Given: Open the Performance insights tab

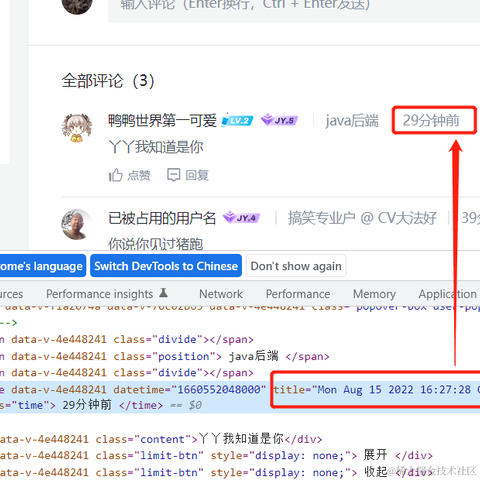Looking at the screenshot, I should (x=107, y=294).
